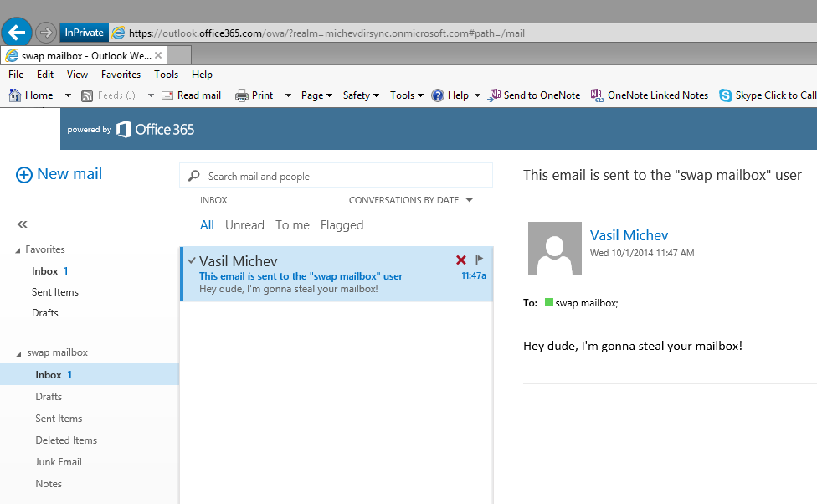Go back with the browser back arrow

coord(17,33)
